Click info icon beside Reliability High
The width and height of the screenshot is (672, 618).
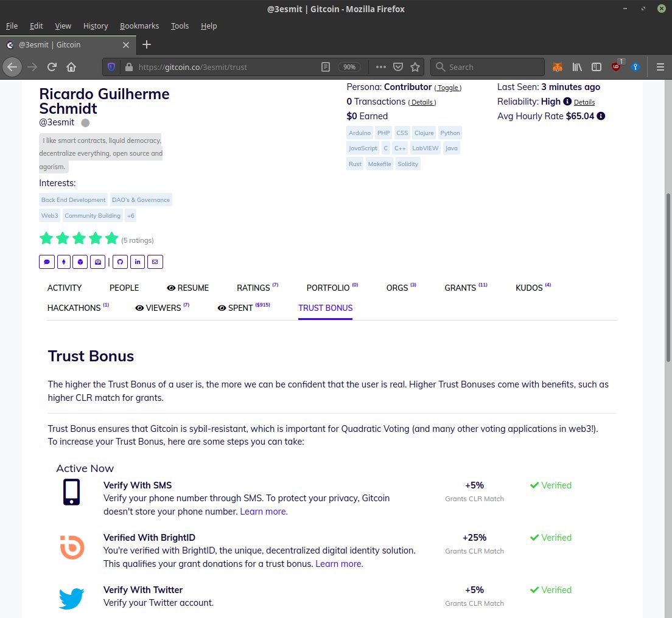coord(567,102)
